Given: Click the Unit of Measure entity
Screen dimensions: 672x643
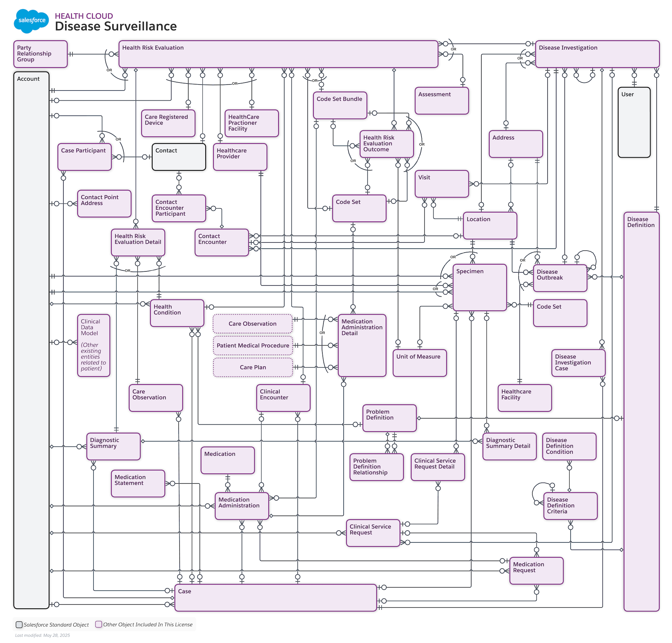Looking at the screenshot, I should point(419,363).
